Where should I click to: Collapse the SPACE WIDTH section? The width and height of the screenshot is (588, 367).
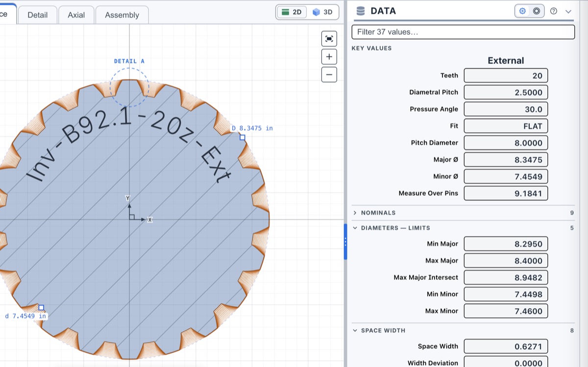[x=463, y=330]
